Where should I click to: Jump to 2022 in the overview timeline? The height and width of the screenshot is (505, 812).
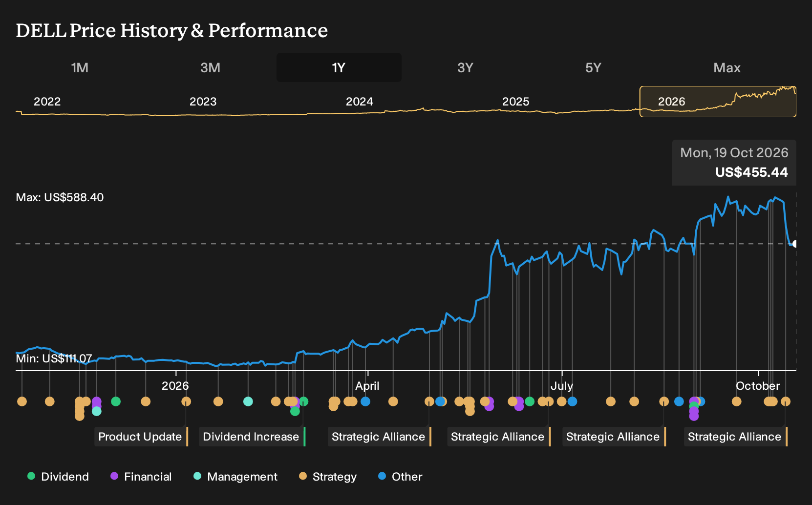click(x=47, y=102)
